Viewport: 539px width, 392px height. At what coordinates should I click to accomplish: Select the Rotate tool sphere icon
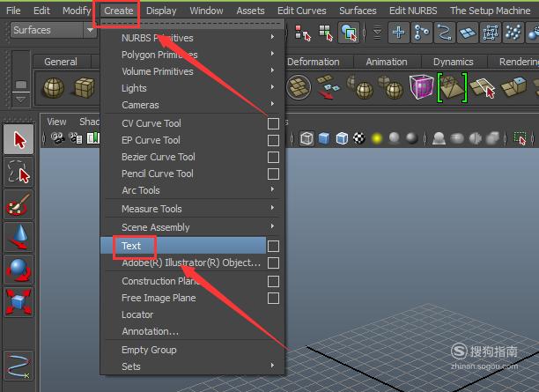[18, 270]
